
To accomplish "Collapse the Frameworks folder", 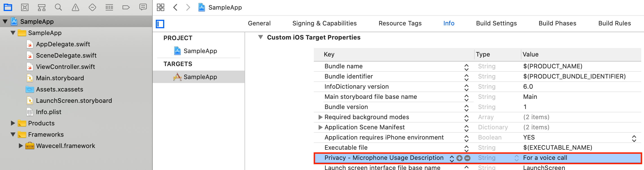I will (13, 134).
